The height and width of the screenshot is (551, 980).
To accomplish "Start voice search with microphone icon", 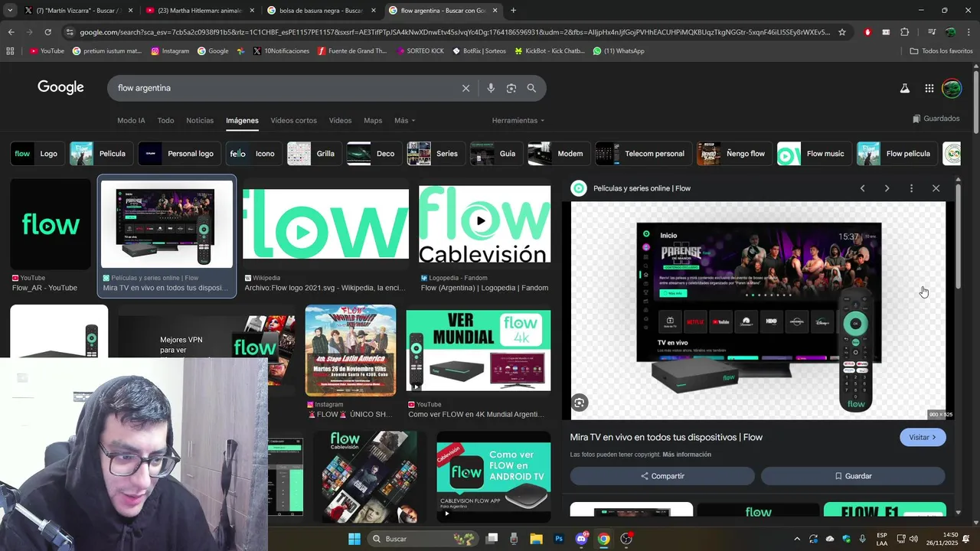I will click(x=491, y=88).
